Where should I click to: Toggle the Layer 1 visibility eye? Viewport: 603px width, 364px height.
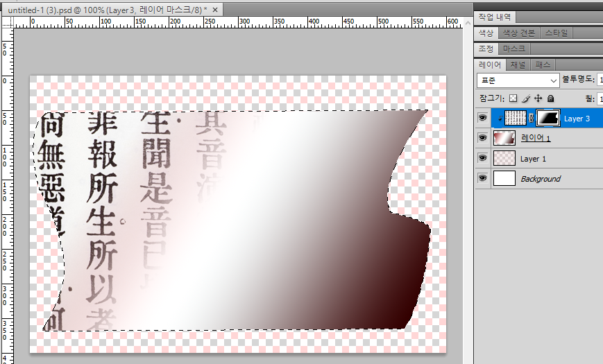click(482, 159)
